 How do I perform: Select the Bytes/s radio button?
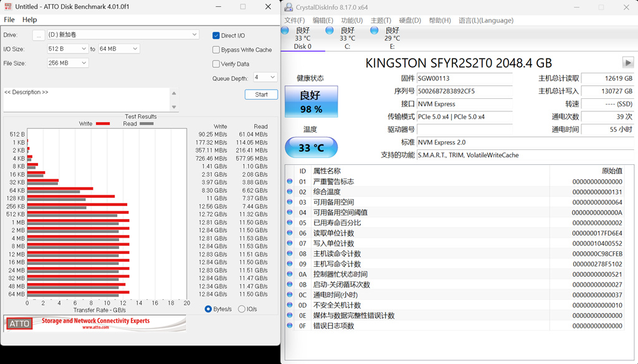pos(208,309)
